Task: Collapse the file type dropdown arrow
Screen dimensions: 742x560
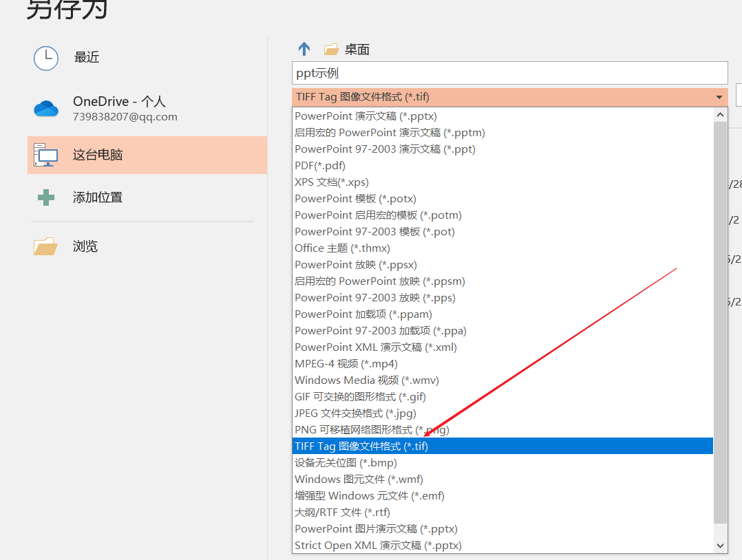Action: pyautogui.click(x=719, y=97)
